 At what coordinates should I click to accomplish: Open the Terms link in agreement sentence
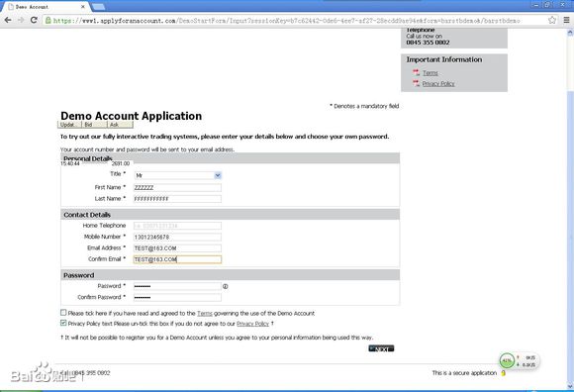pos(205,314)
